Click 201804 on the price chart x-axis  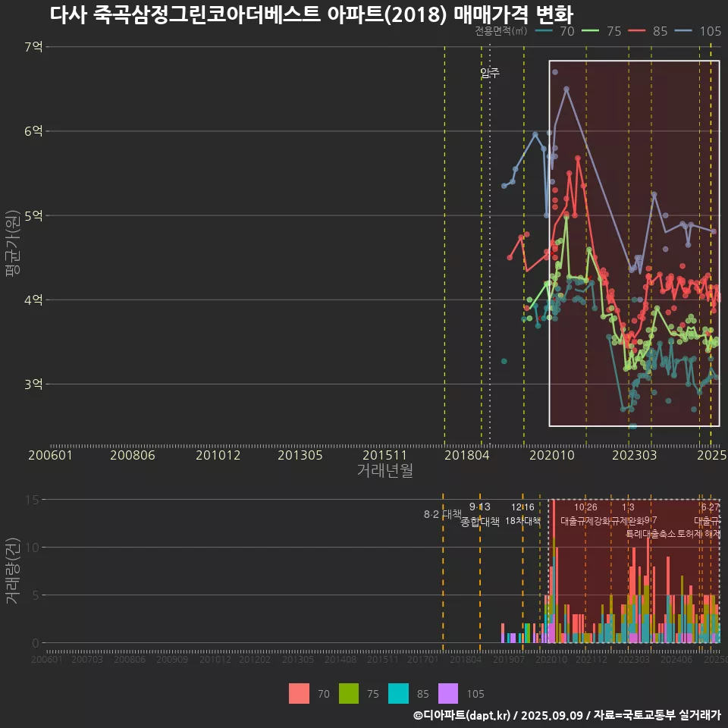[x=466, y=455]
